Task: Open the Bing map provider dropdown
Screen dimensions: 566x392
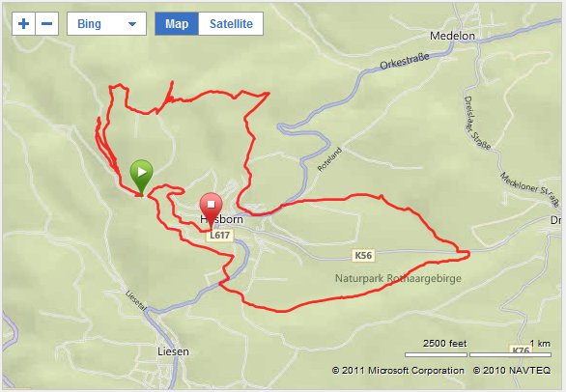Action: tap(106, 24)
